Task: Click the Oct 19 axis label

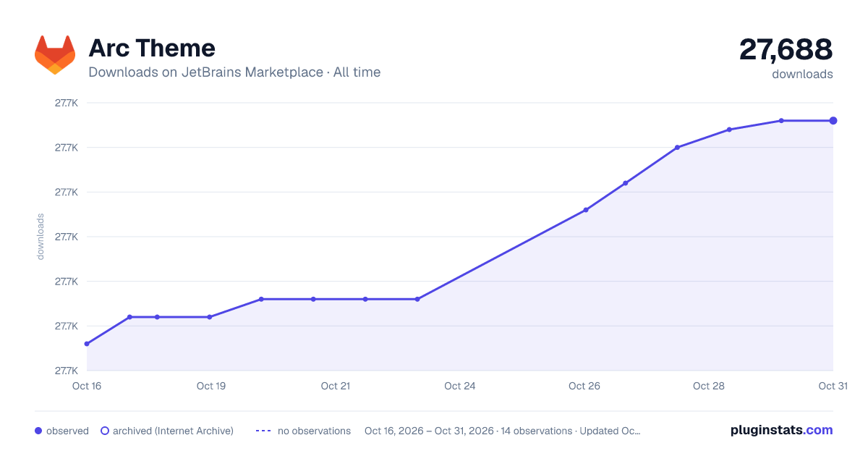Action: (211, 386)
